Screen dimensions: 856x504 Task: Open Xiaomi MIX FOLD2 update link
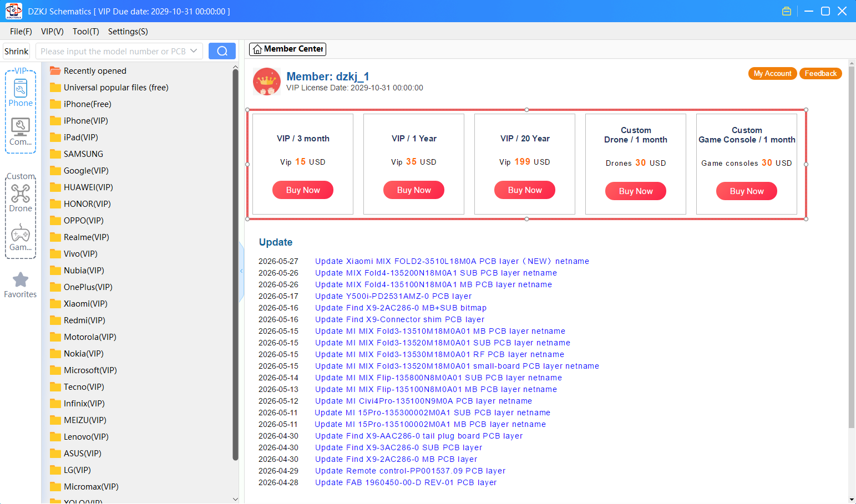click(x=452, y=261)
